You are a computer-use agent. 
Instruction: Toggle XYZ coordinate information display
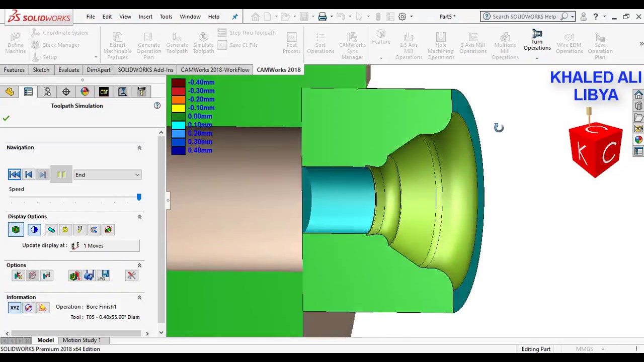pos(15,308)
